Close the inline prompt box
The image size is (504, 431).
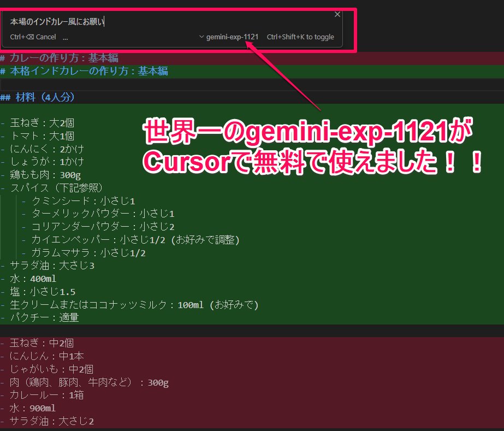tap(337, 14)
